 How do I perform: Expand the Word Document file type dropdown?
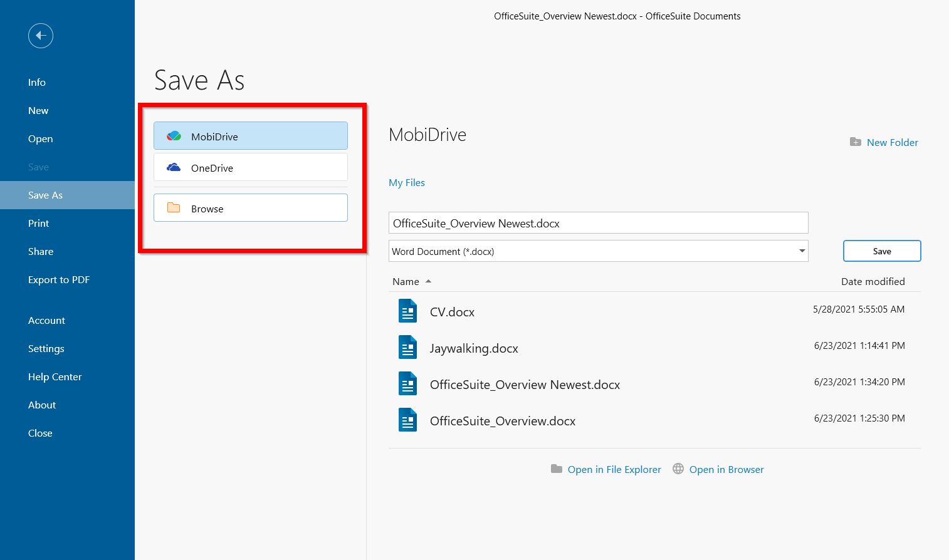(802, 251)
